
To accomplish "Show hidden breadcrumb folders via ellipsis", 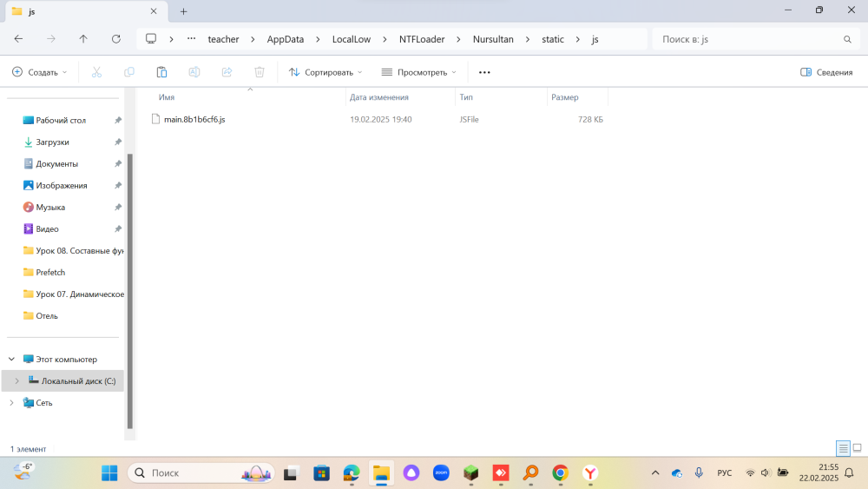I will (x=191, y=39).
